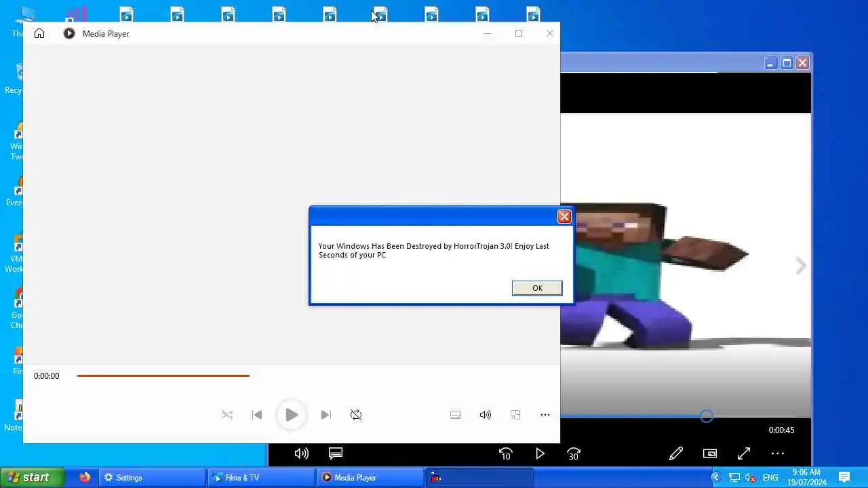Toggle repeat mode in Media Player
Image resolution: width=868 pixels, height=488 pixels.
pos(356,415)
